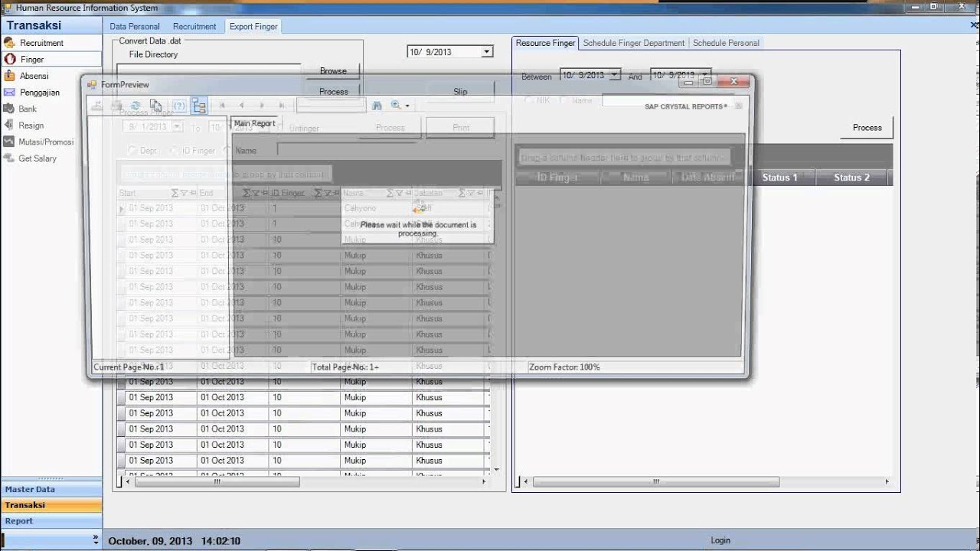Click Resource Finger grid scroll-left arrow

525,482
